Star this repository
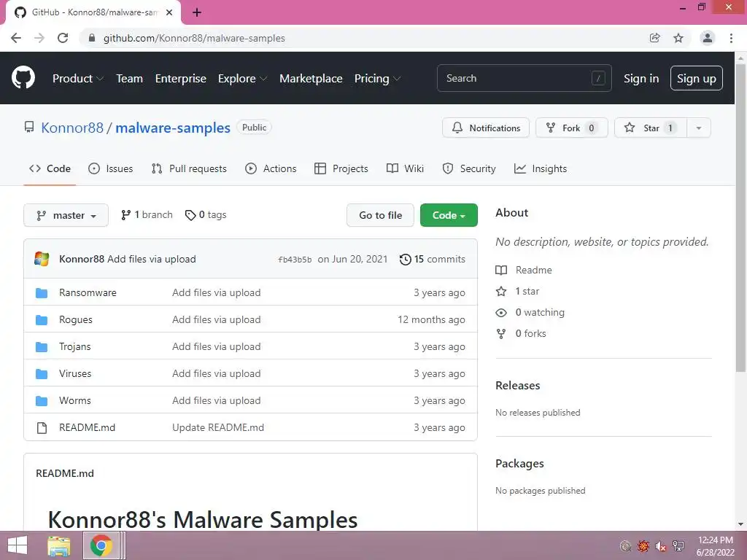The image size is (747, 560). tap(650, 128)
